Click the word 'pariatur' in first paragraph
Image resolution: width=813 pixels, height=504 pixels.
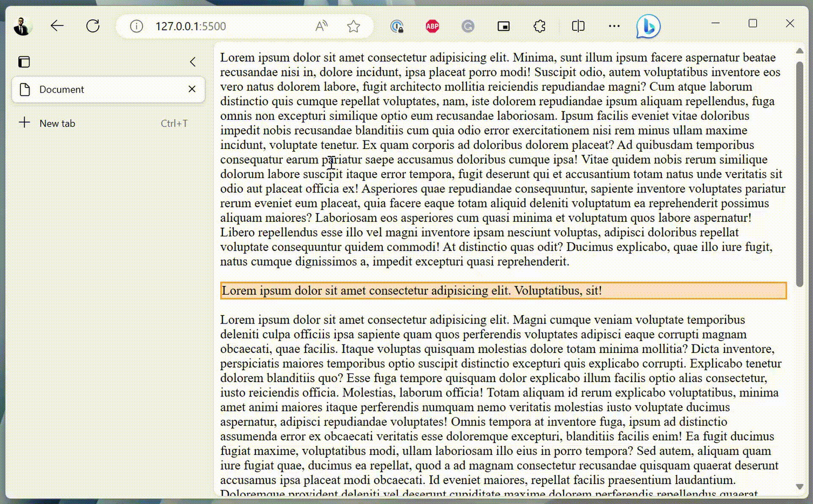pyautogui.click(x=342, y=160)
